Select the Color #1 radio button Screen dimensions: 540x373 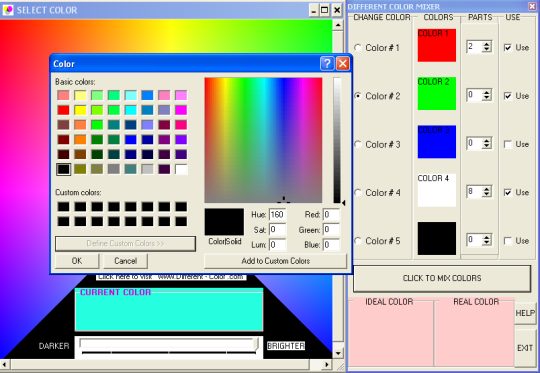[358, 48]
